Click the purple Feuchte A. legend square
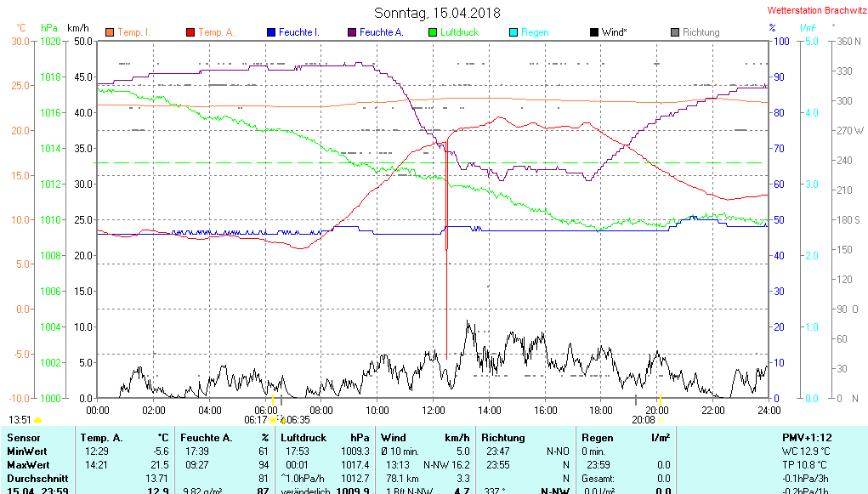Image resolution: width=868 pixels, height=494 pixels. coord(351,32)
